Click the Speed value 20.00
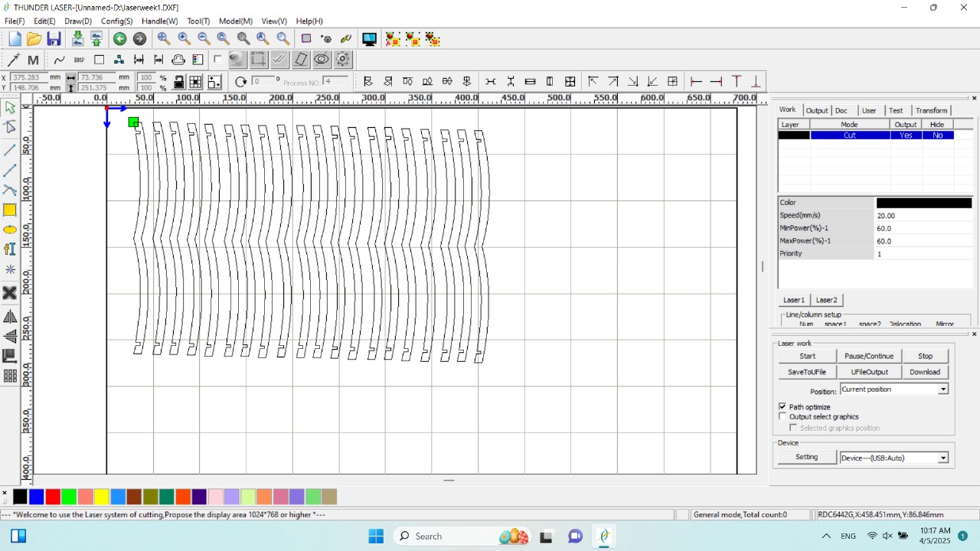 (x=923, y=216)
